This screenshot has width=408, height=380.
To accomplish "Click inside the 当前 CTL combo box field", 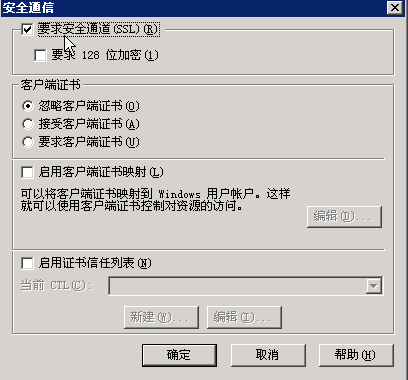I will (237, 286).
